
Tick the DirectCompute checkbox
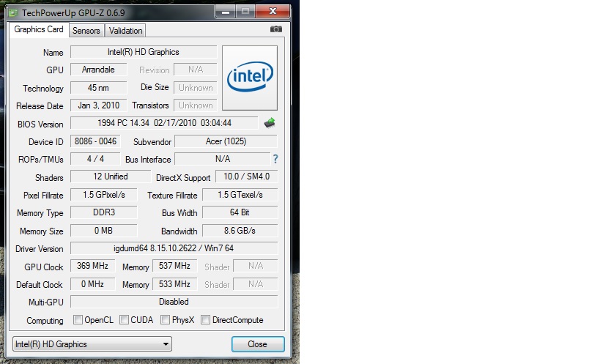(x=205, y=319)
